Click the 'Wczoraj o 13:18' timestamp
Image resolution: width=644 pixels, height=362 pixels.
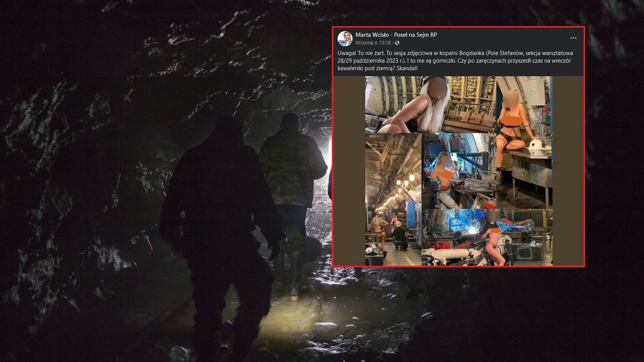click(x=374, y=42)
